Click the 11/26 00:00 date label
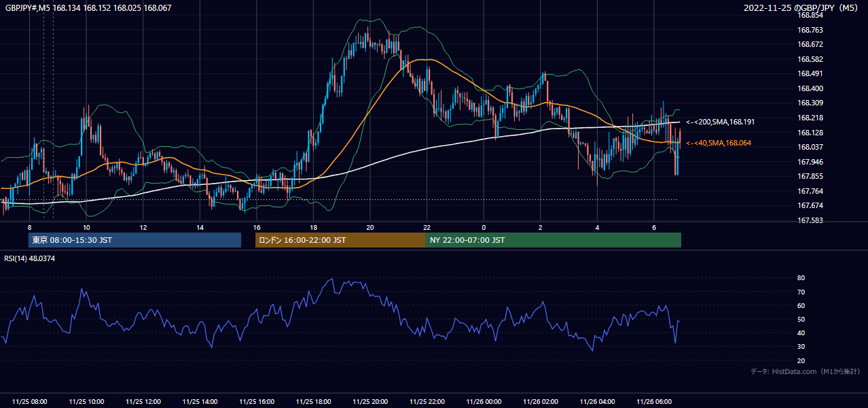868x408 pixels. coord(484,401)
